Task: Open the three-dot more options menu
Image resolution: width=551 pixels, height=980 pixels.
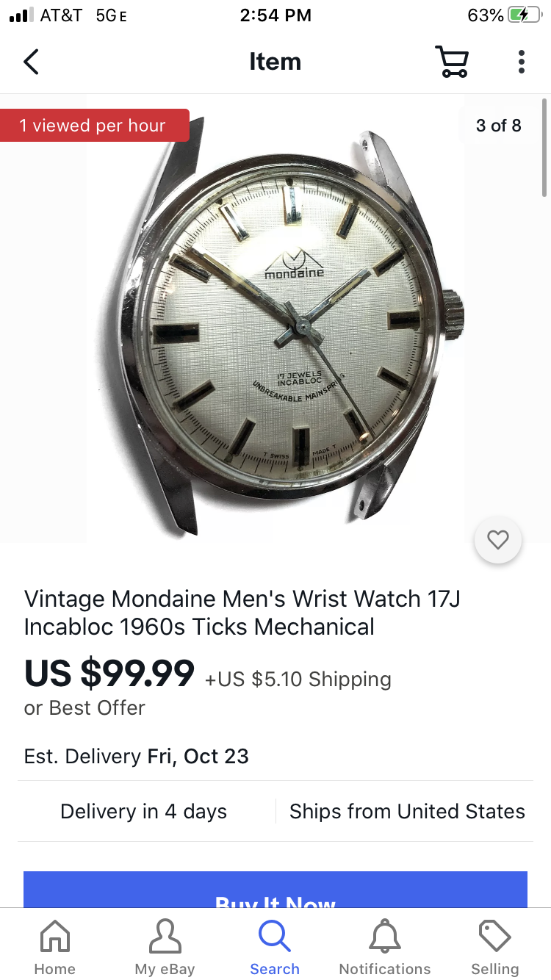Action: (x=521, y=62)
